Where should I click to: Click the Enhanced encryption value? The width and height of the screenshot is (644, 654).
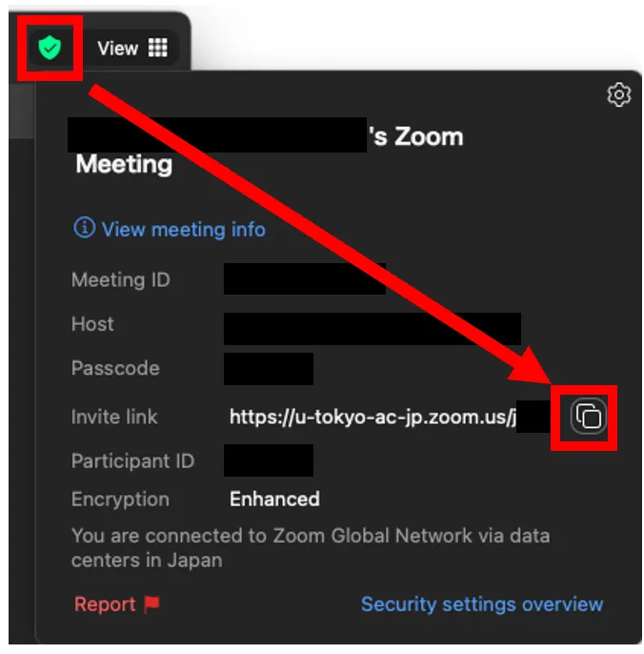point(274,499)
